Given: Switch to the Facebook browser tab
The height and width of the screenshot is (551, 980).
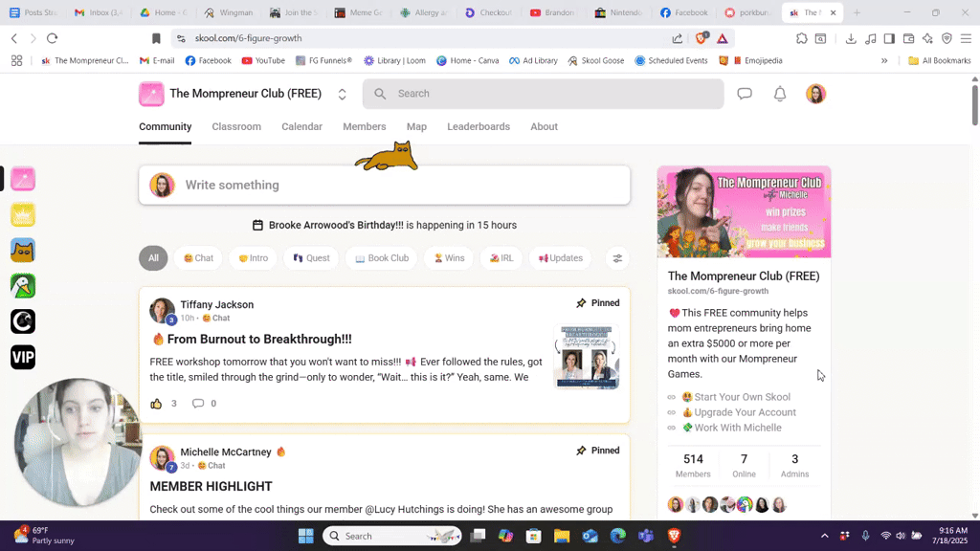Looking at the screenshot, I should point(683,12).
